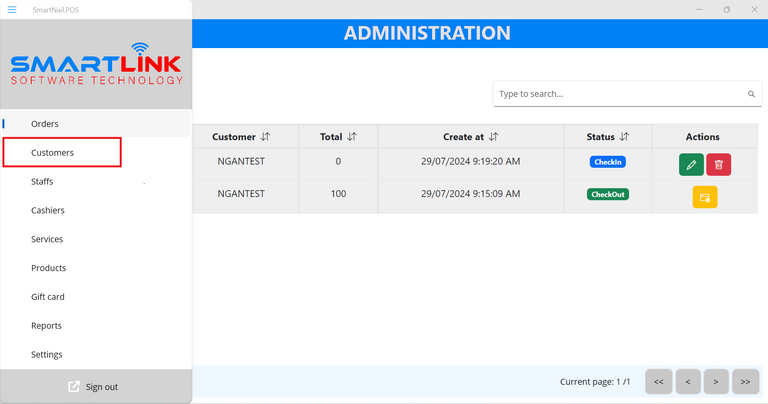Jump to first page with << button
768x404 pixels.
[658, 382]
